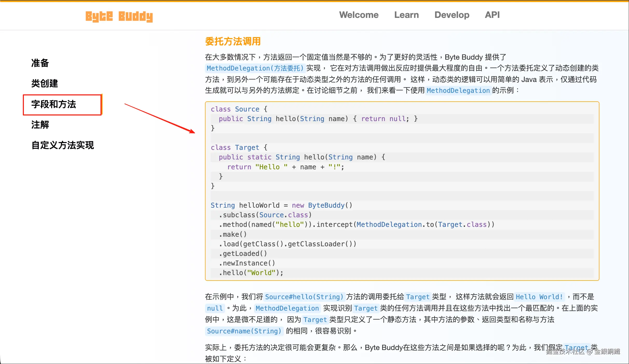Click the watermark text bottom right

583,352
